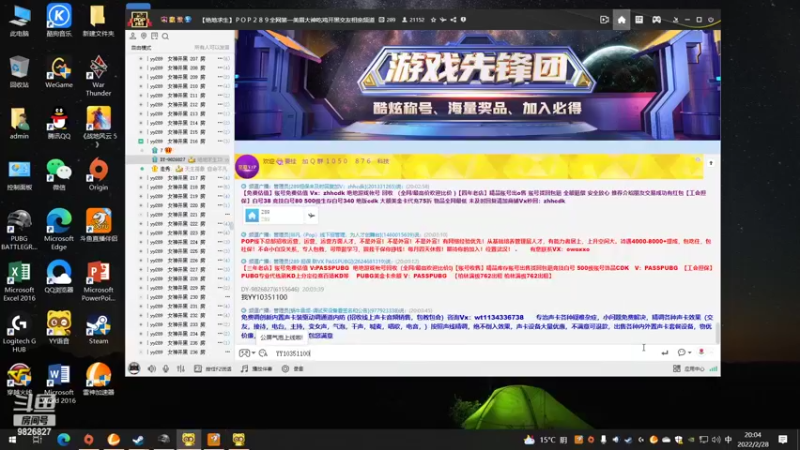Screen dimensions: 800x450
Task: Open the Windows notification center
Action: (783, 439)
